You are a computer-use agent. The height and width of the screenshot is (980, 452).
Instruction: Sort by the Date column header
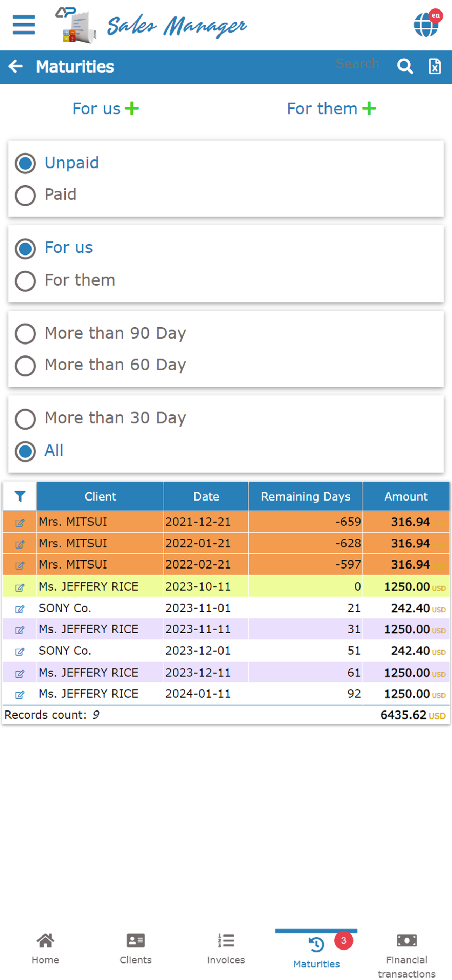(x=206, y=496)
